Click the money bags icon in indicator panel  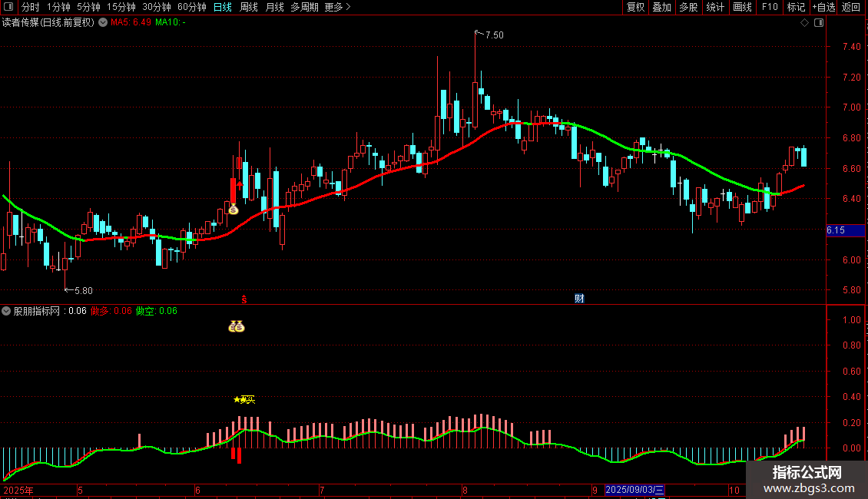[x=237, y=327]
